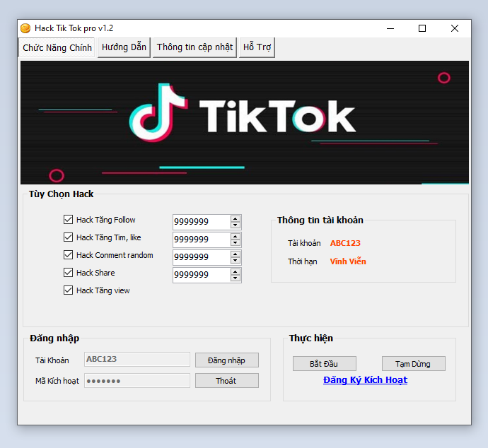Uncheck the Hack Tăng view checkbox

tap(69, 290)
